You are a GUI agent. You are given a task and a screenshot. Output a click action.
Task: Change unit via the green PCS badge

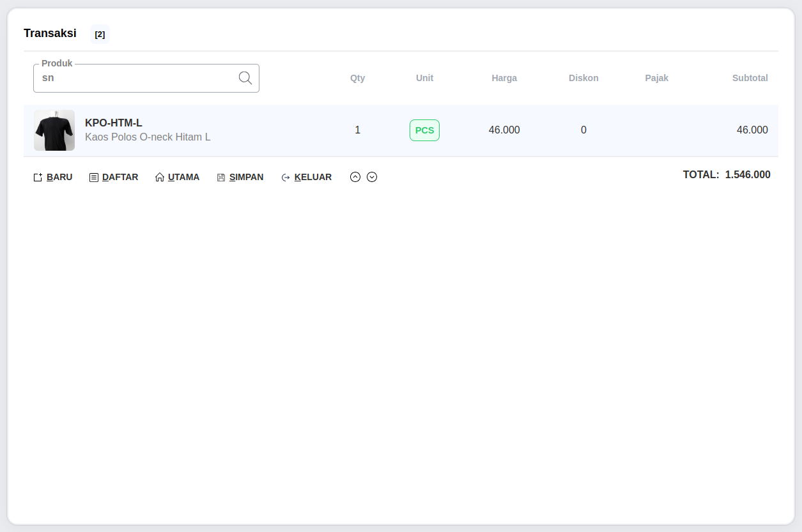424,130
